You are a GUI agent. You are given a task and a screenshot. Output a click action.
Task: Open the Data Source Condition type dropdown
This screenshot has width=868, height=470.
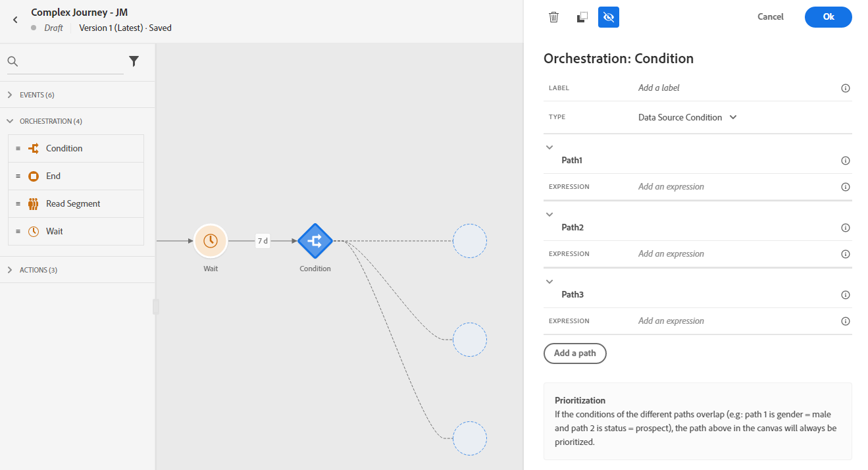pyautogui.click(x=688, y=117)
